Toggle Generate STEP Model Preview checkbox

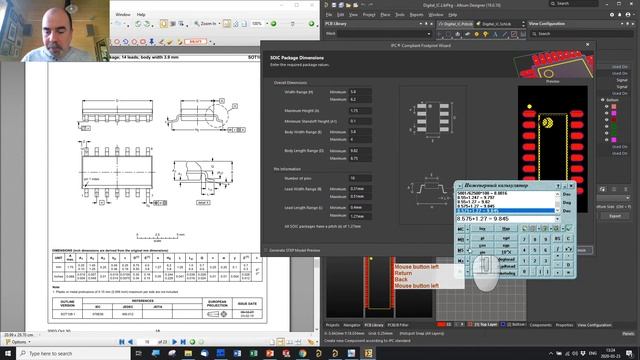point(266,250)
